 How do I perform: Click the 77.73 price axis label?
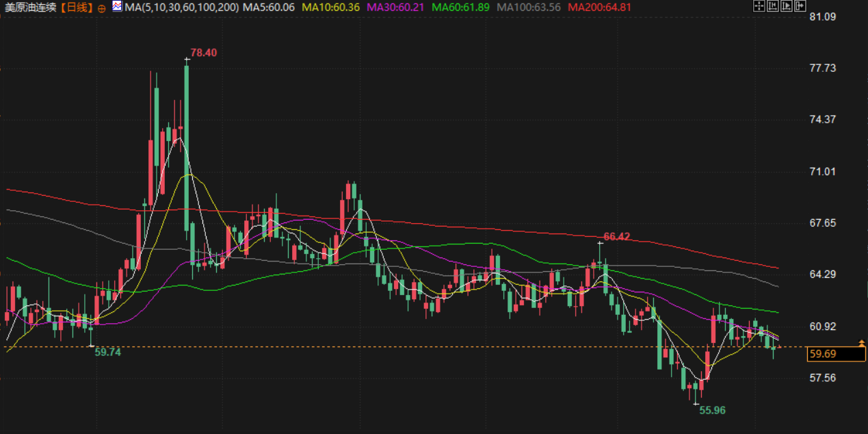(823, 68)
